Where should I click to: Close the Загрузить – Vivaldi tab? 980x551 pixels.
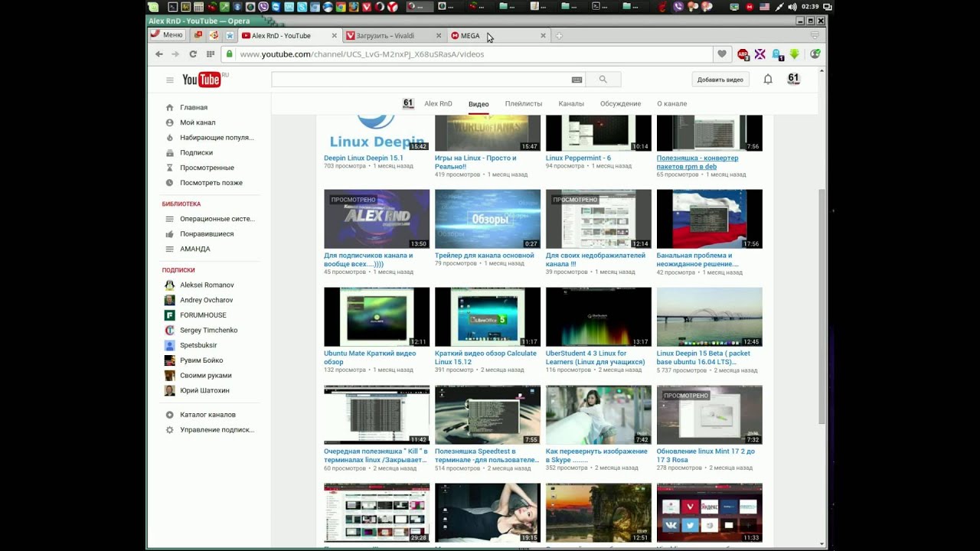pos(439,35)
